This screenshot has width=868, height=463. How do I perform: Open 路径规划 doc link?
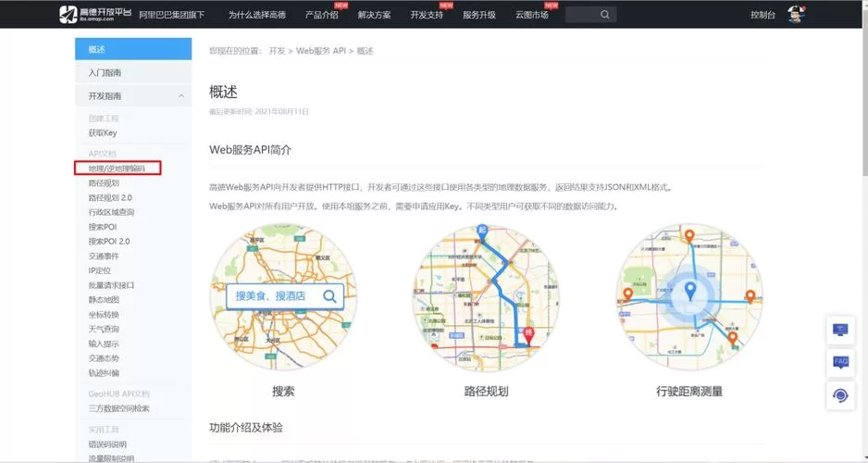tap(104, 182)
